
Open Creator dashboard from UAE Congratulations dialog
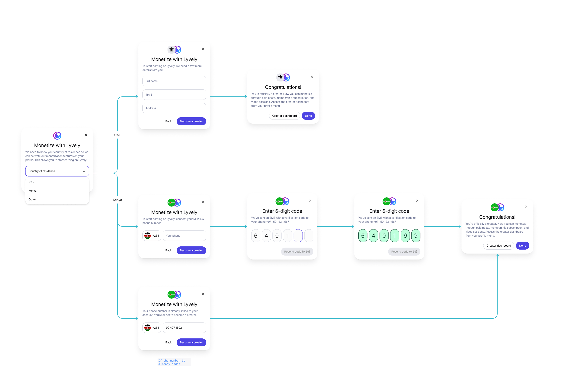click(284, 116)
